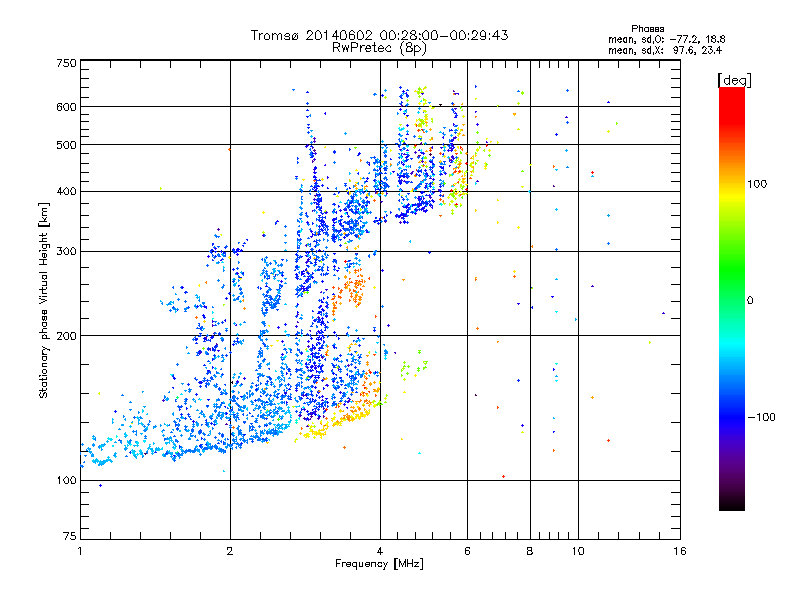The height and width of the screenshot is (600, 800).
Task: Click the x-axis tick label '6'
Action: (467, 551)
